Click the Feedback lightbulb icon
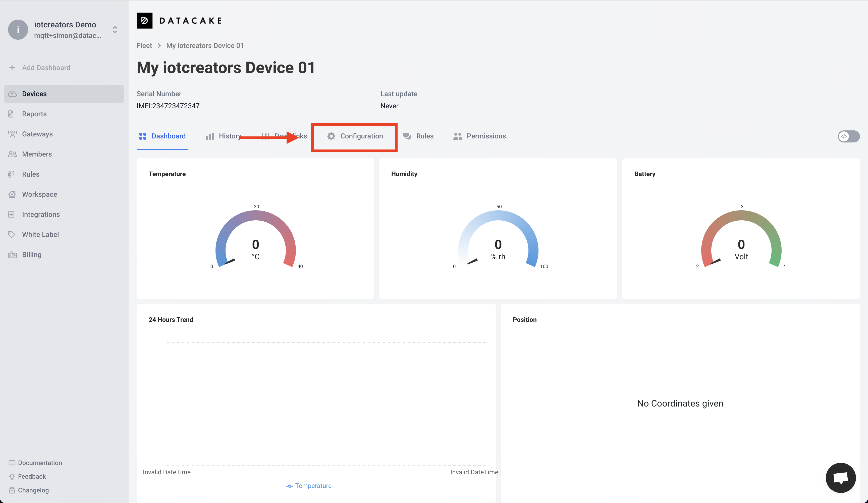Image resolution: width=868 pixels, height=503 pixels. point(12,476)
